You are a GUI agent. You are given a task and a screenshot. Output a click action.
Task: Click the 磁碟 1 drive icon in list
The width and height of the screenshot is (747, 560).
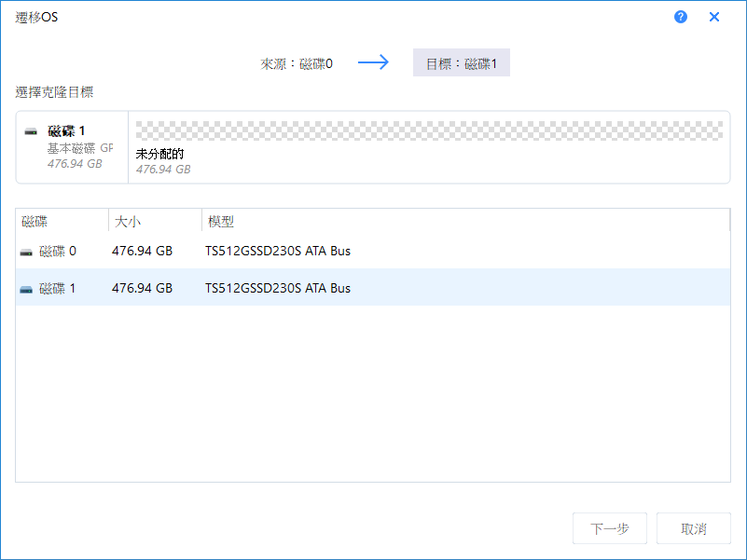26,289
